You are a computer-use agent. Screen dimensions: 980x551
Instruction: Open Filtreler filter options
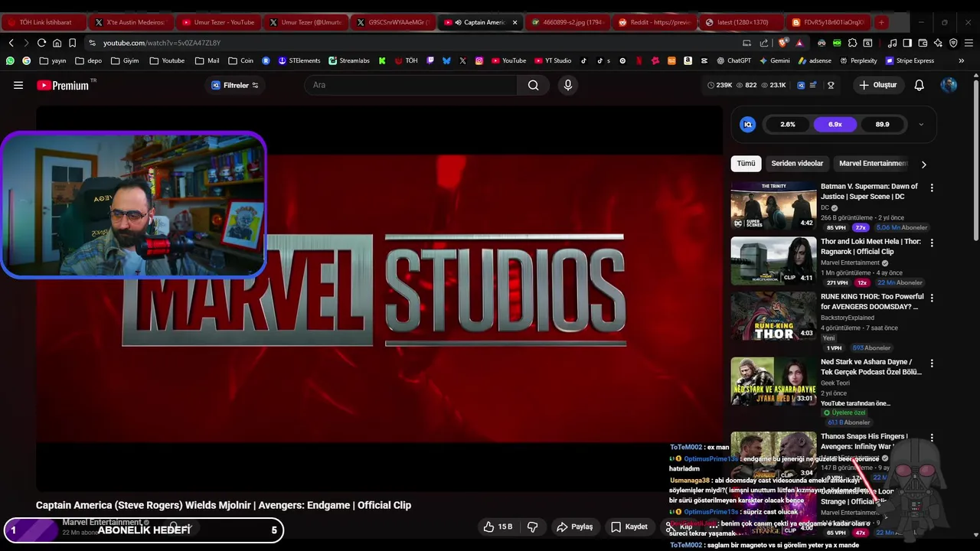coord(235,85)
